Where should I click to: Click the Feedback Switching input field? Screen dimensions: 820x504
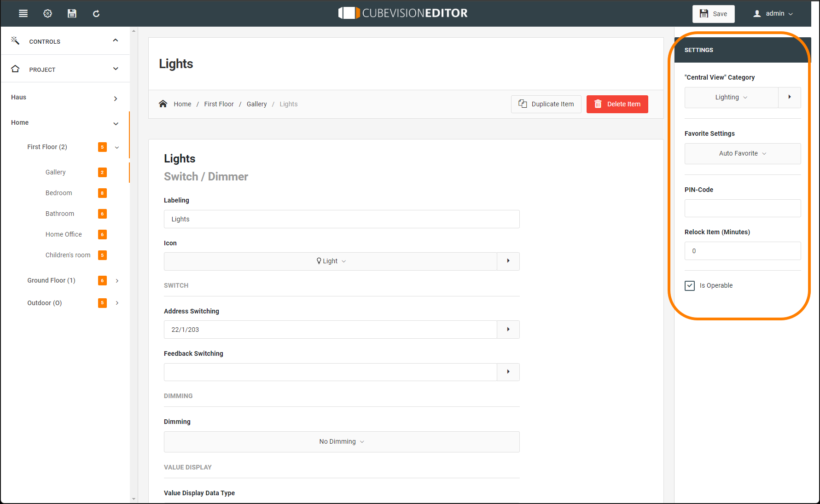tap(331, 372)
